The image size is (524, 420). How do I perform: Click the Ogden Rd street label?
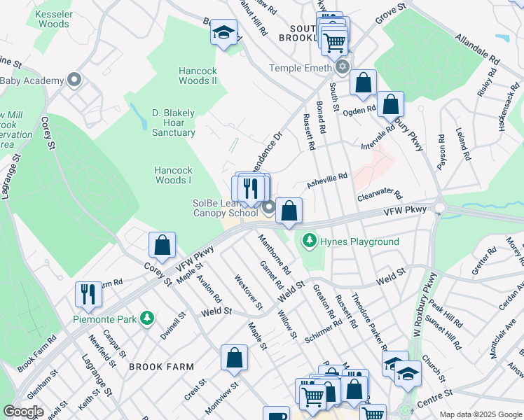(x=359, y=110)
